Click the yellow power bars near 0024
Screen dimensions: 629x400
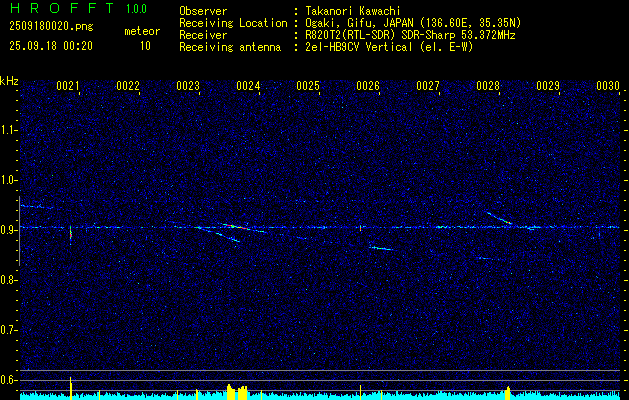[x=237, y=392]
